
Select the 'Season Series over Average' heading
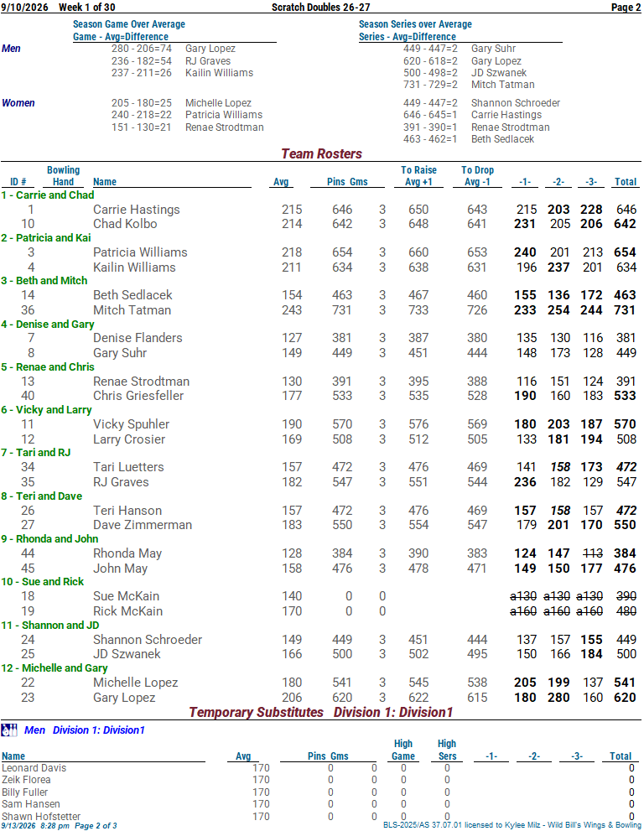coord(415,23)
